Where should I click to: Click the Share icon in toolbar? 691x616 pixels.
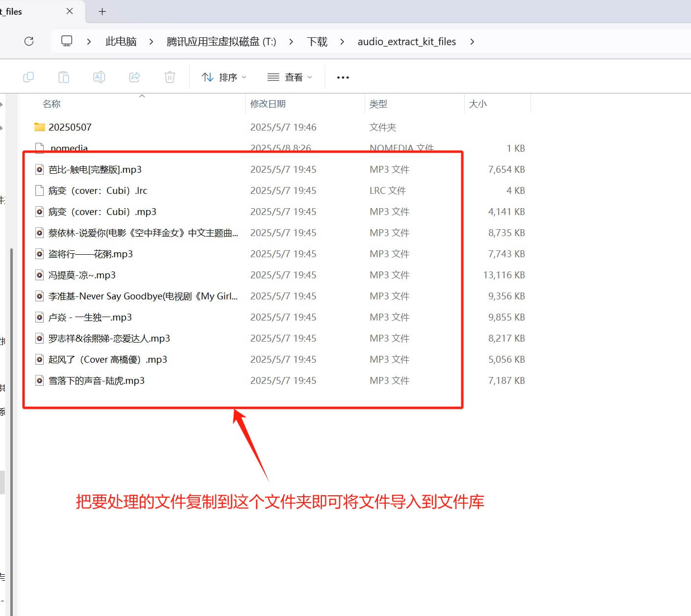point(134,77)
